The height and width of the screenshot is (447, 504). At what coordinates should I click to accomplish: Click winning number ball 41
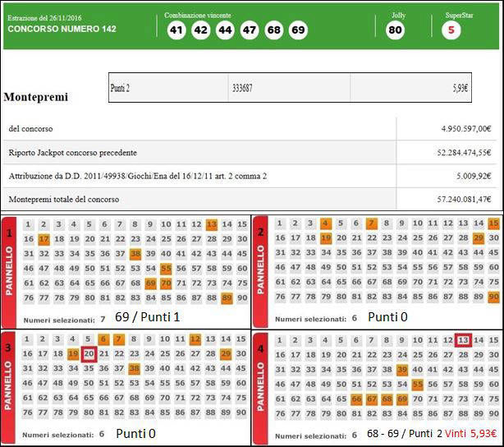(176, 30)
